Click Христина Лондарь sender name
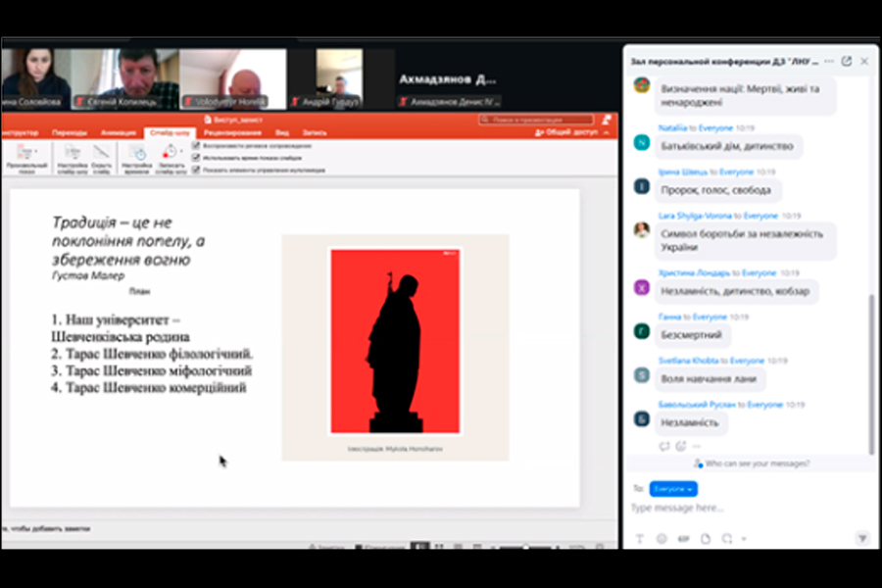This screenshot has height=588, width=882. (694, 272)
